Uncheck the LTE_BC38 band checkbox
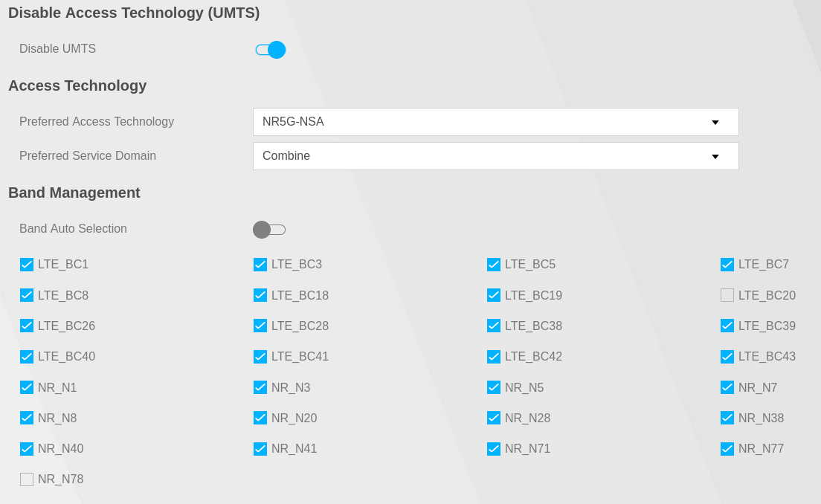 494,326
